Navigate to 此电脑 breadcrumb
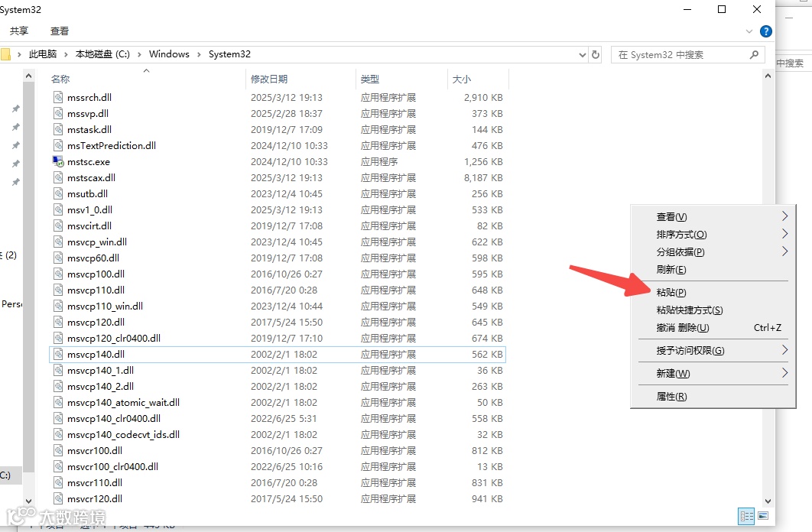812x532 pixels. 43,54
